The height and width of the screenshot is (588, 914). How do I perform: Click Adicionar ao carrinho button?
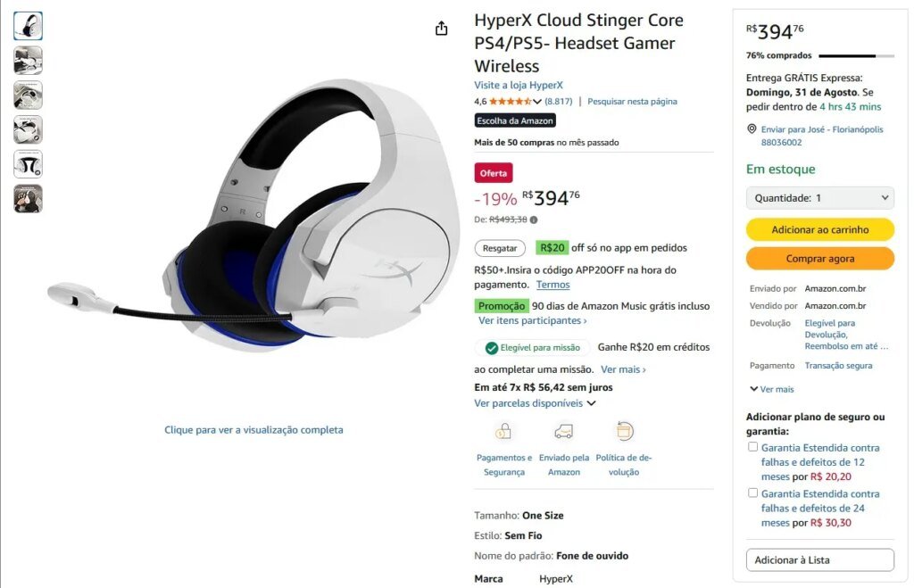pyautogui.click(x=819, y=229)
